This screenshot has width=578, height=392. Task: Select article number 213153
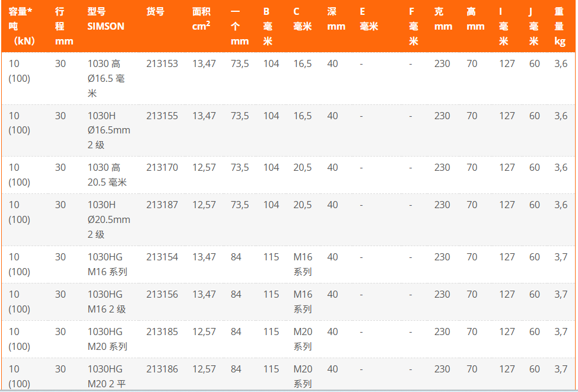pos(162,63)
